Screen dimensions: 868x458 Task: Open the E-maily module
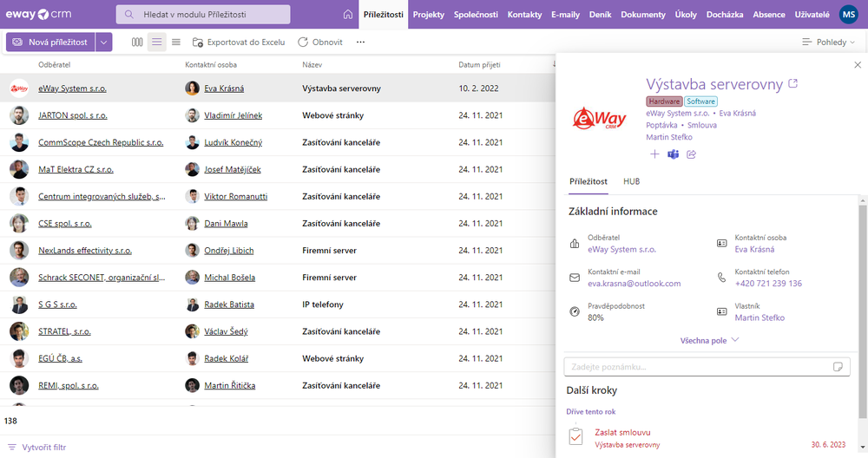(565, 15)
